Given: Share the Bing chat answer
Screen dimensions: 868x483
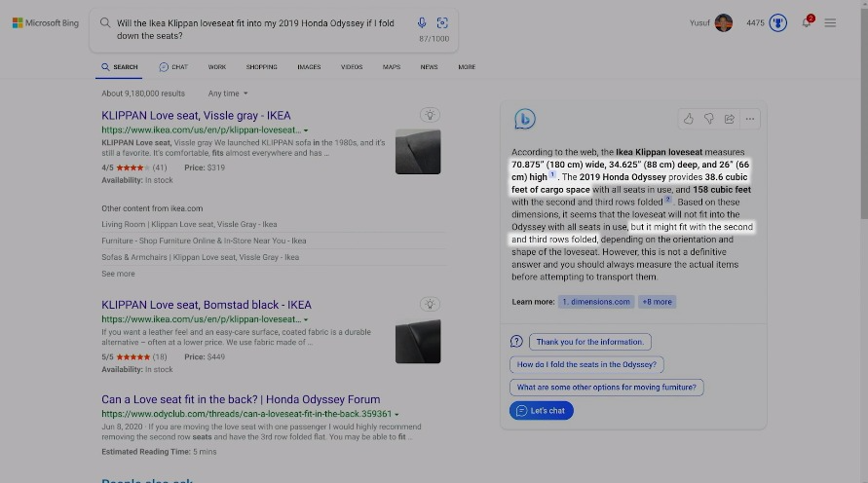Looking at the screenshot, I should click(729, 119).
